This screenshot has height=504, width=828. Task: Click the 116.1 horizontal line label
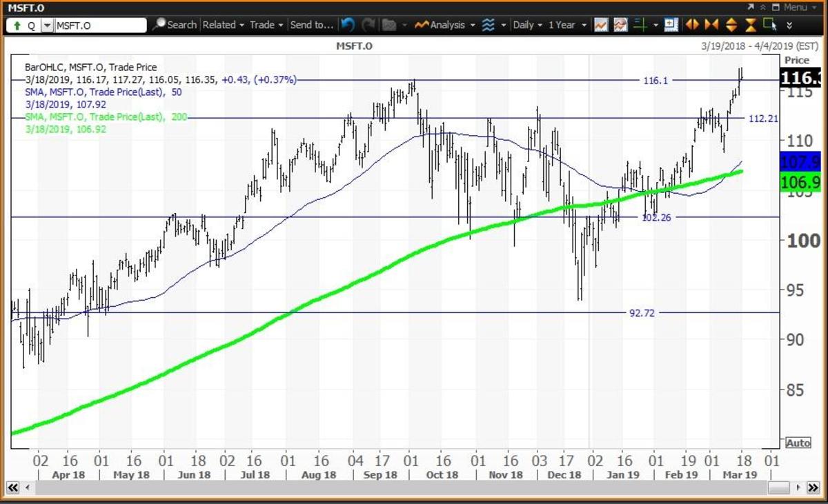[x=655, y=81]
